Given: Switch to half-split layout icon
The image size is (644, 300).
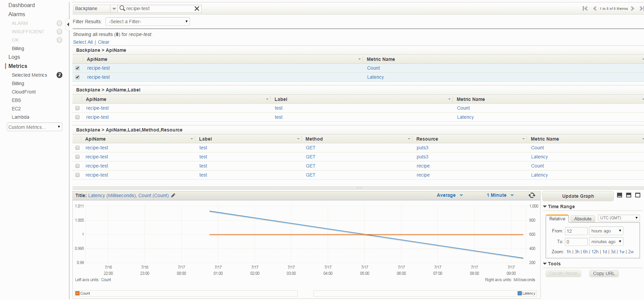Looking at the screenshot, I should (x=629, y=195).
